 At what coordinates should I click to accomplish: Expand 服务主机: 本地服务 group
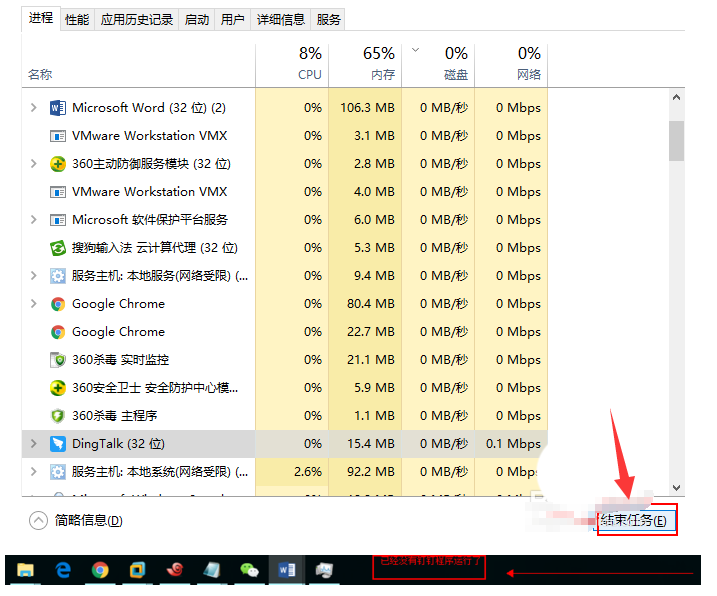33,276
